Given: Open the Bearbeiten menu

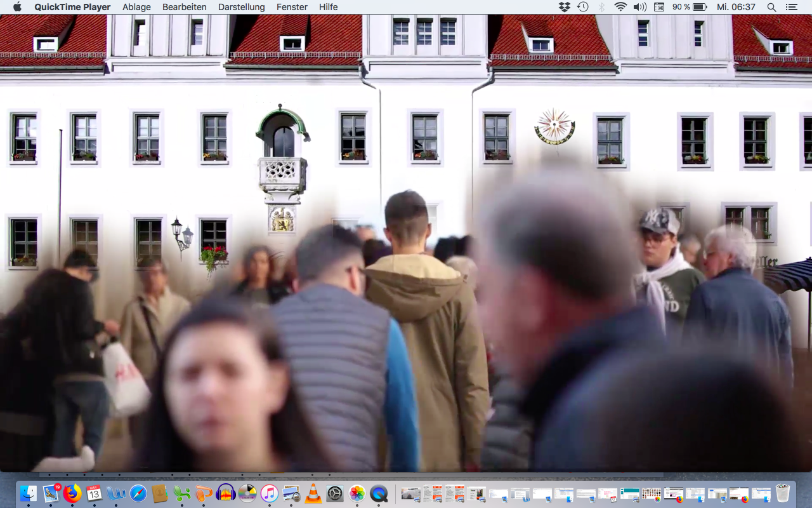Looking at the screenshot, I should (184, 7).
